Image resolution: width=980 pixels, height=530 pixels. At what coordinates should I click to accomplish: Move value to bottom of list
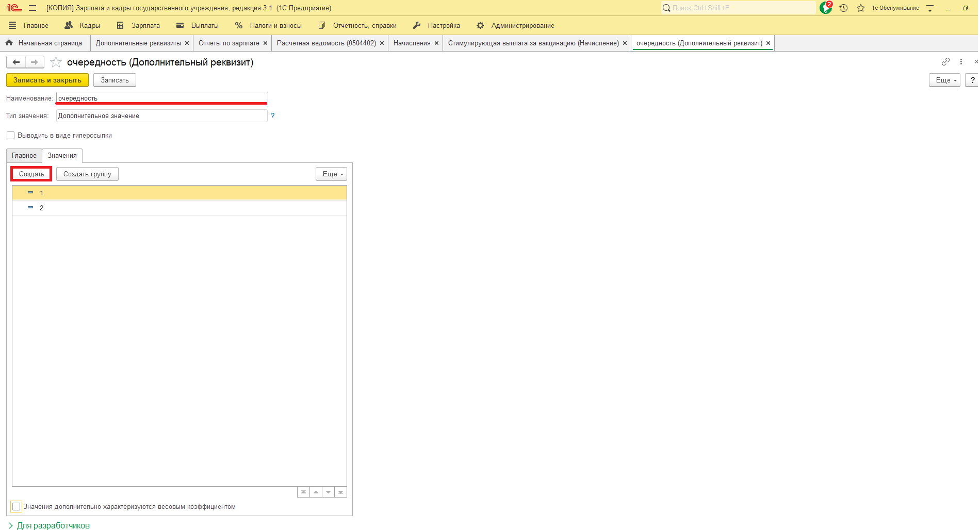(x=340, y=492)
